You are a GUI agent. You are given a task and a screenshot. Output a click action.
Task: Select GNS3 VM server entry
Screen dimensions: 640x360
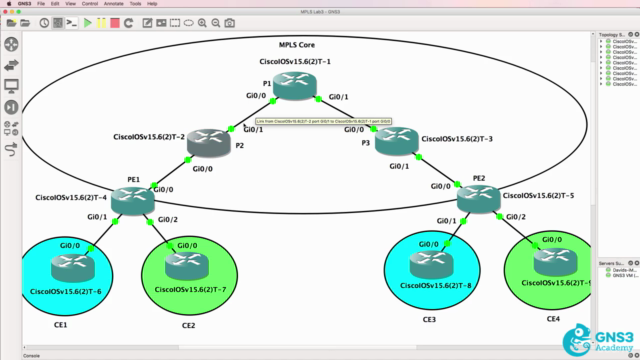coord(622,275)
